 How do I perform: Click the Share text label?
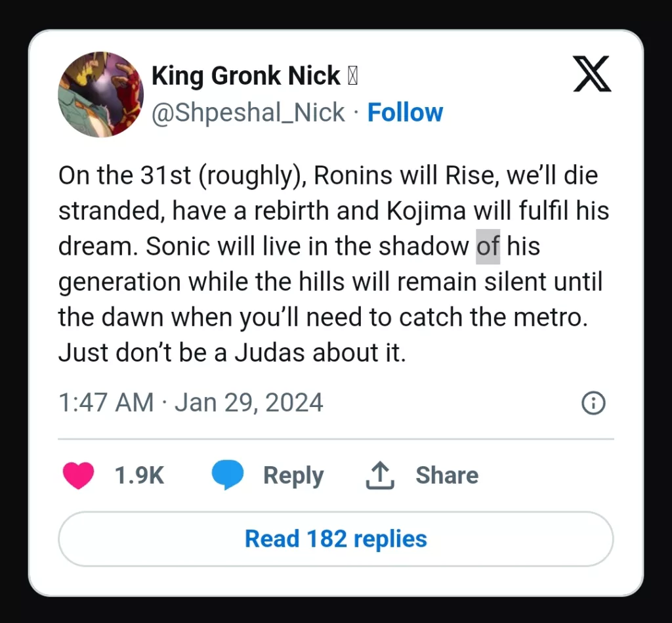[447, 475]
